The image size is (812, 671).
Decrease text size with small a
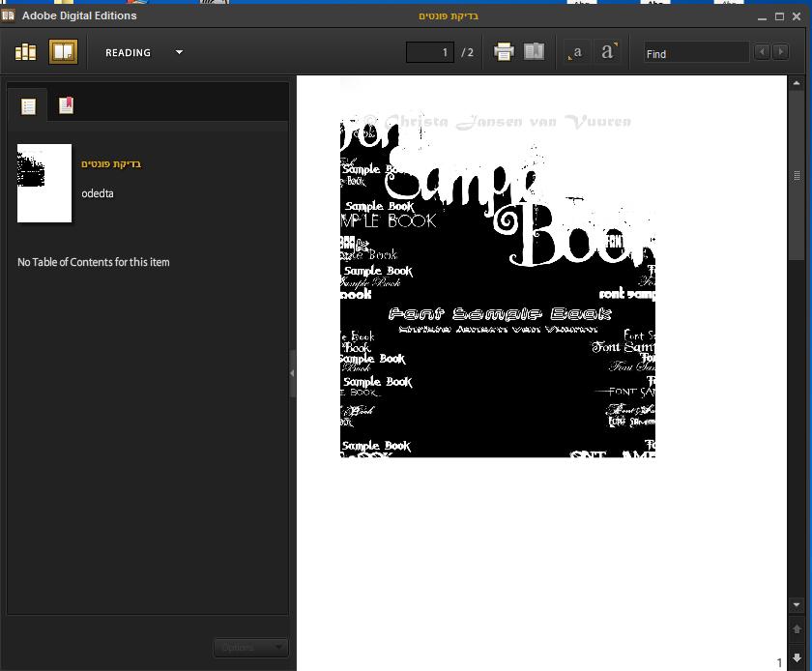tap(576, 52)
